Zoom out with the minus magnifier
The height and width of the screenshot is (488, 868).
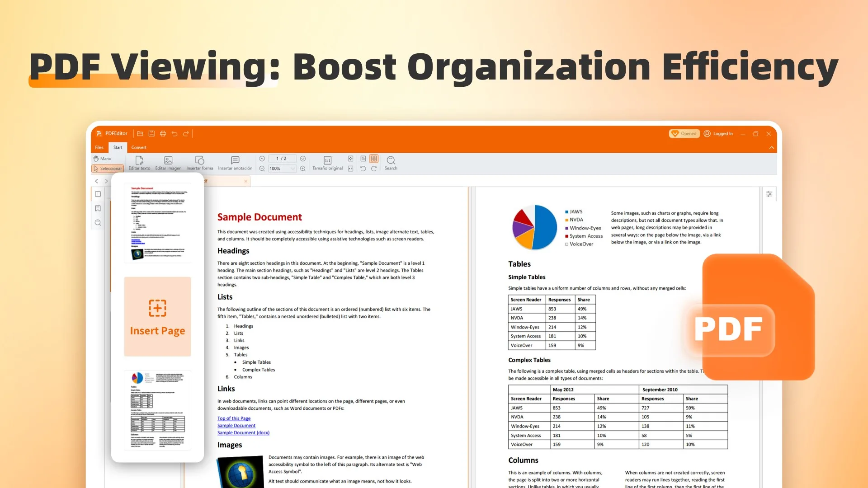[x=262, y=169]
